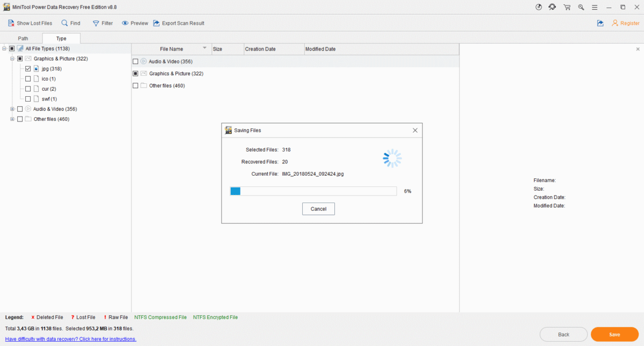Open the Find search tool
Screen dimensions: 644x346
(x=64, y=23)
